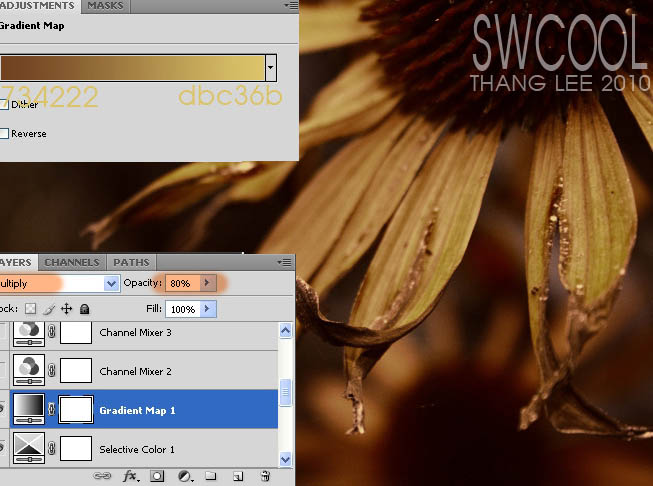The image size is (653, 486).
Task: Toggle visibility of Channel Mixer 2 layer
Action: point(3,370)
